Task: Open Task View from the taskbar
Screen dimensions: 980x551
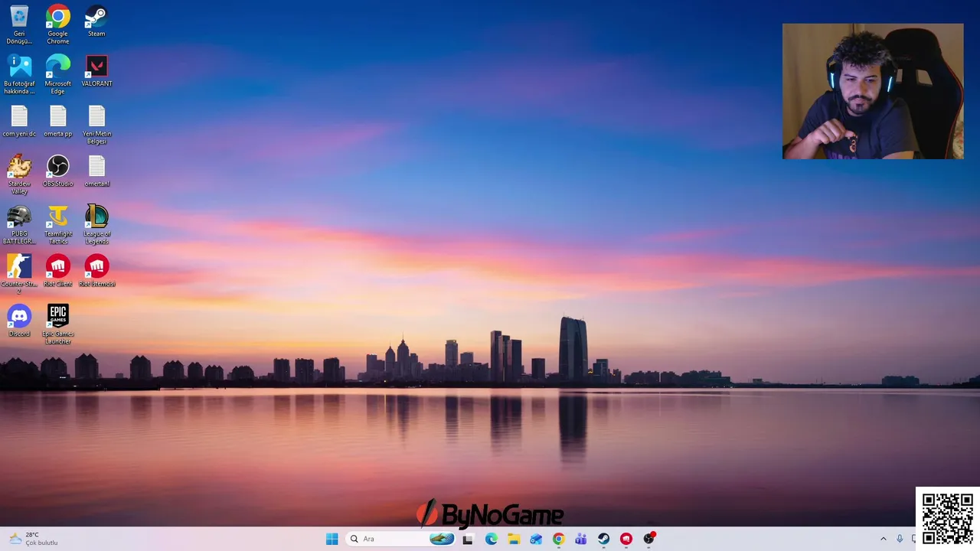Action: click(x=468, y=539)
